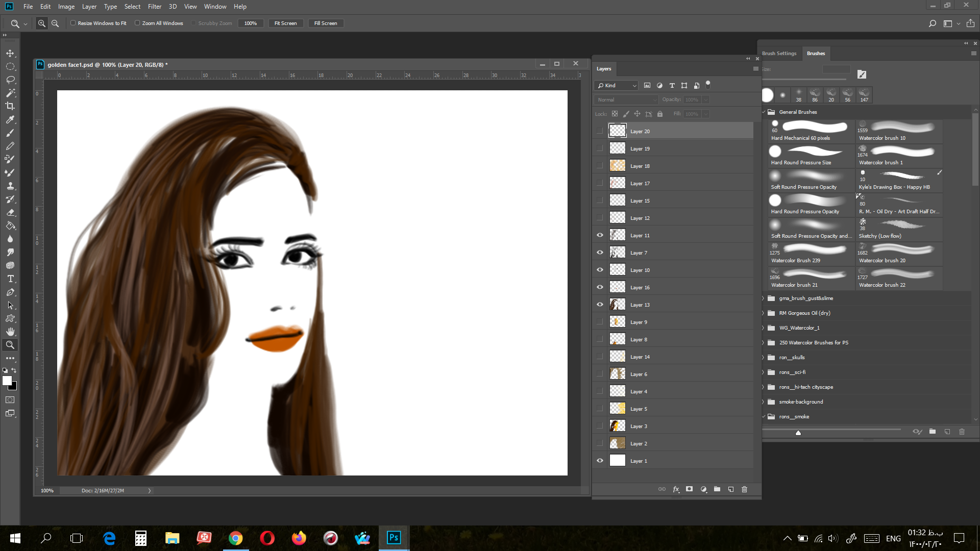
Task: Enable Resize Windows to Fit checkbox
Action: (73, 23)
